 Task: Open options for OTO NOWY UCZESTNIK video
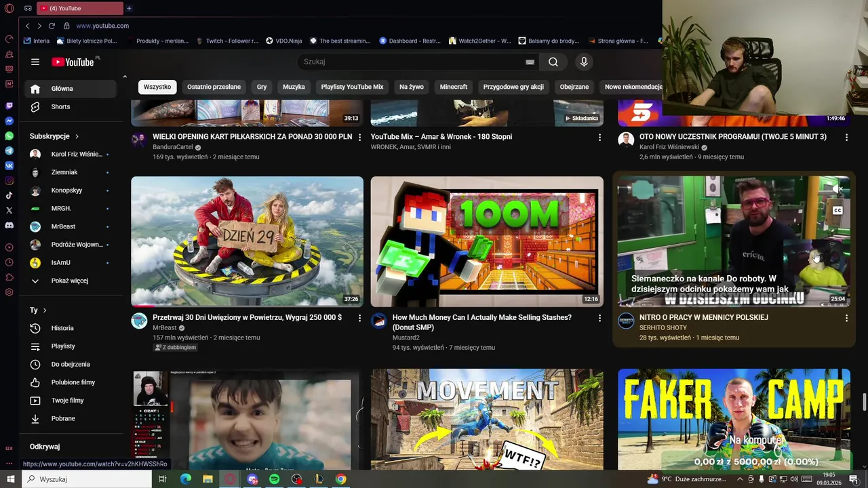(x=846, y=137)
